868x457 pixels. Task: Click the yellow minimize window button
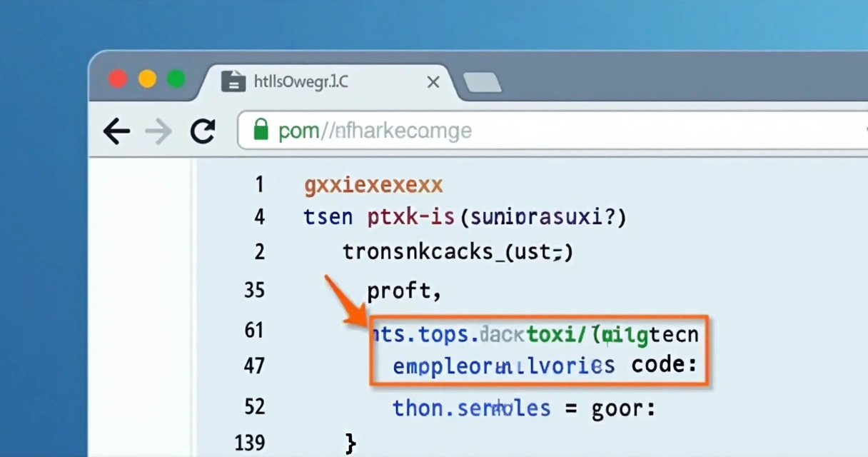147,79
